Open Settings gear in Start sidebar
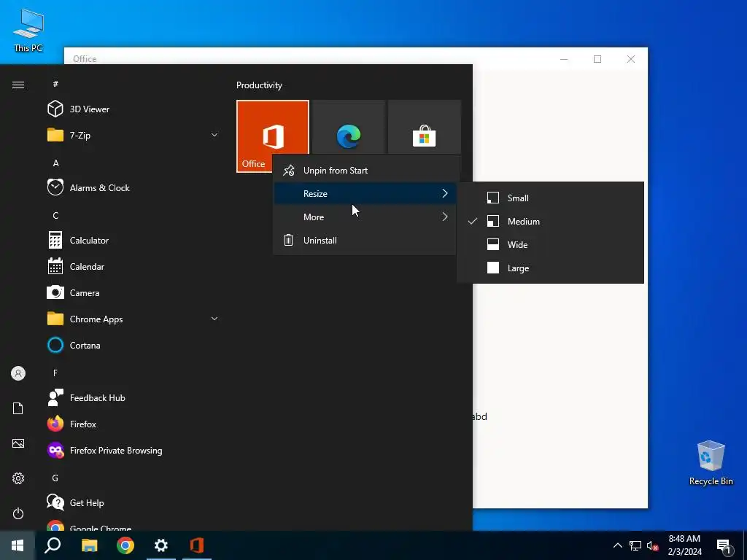 click(18, 478)
